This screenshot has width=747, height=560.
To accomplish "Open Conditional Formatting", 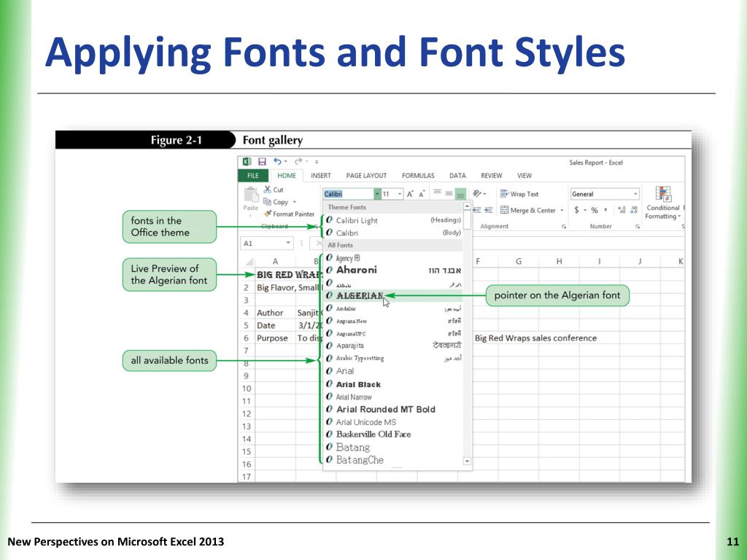I will 663,203.
